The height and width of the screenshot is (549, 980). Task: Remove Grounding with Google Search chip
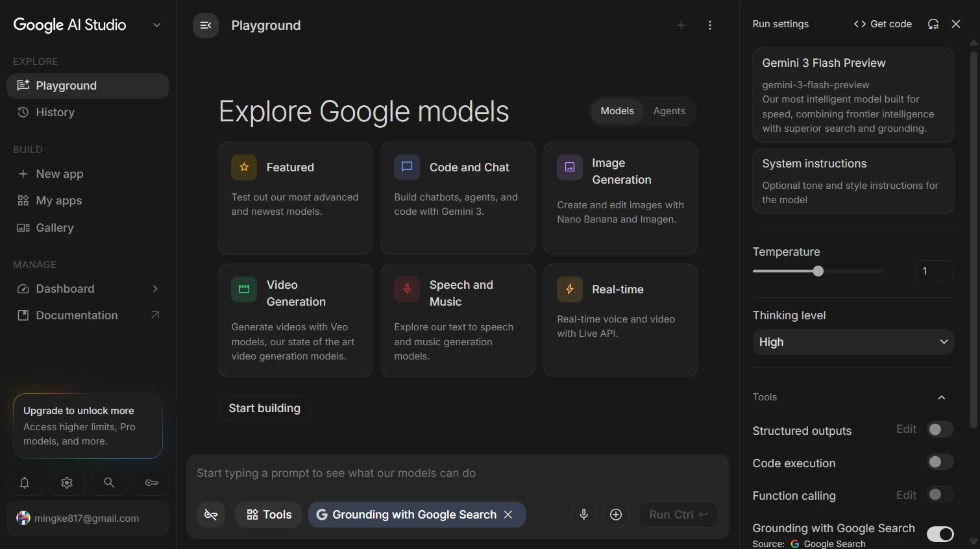(508, 515)
